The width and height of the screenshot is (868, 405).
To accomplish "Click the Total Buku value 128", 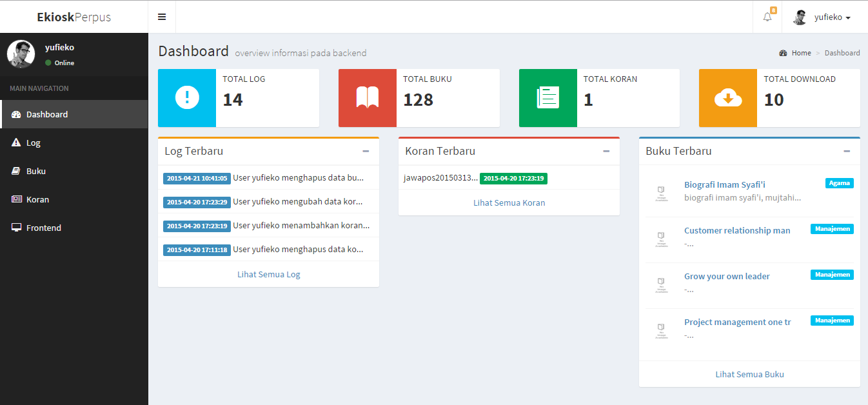I will tap(418, 99).
